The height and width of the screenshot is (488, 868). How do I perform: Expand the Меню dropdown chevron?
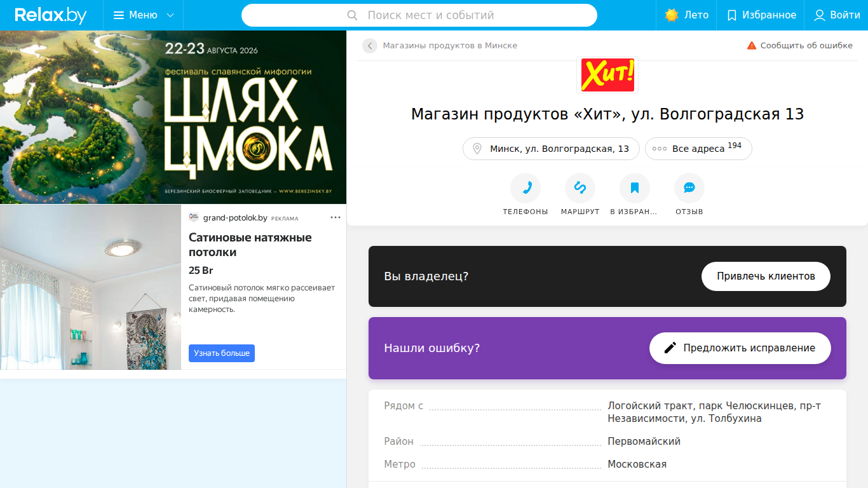coord(170,15)
